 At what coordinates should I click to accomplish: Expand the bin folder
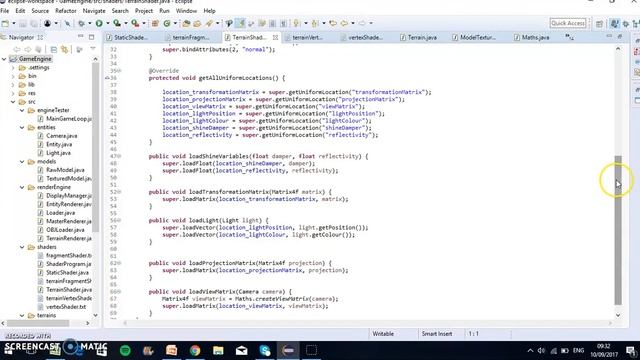point(13,76)
